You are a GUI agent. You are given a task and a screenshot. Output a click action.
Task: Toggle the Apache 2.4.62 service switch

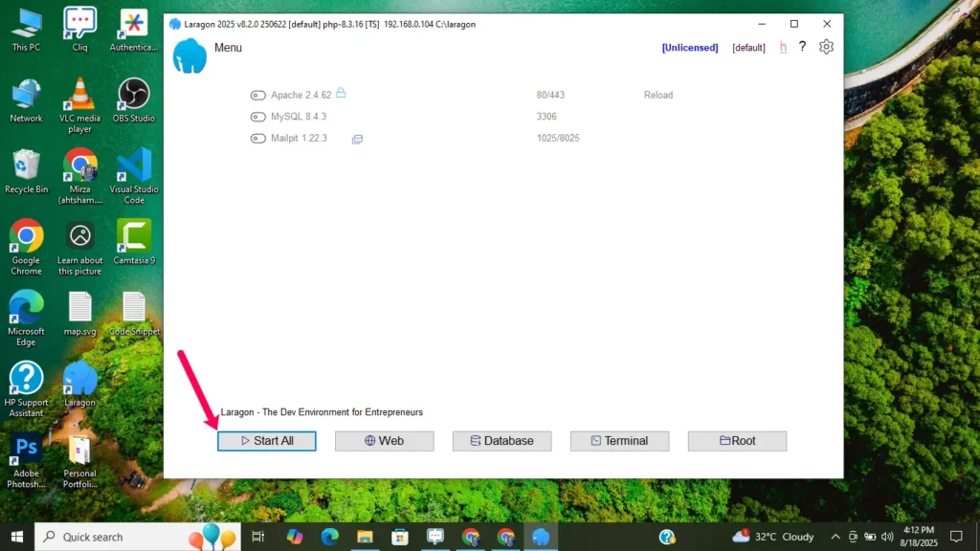coord(257,96)
